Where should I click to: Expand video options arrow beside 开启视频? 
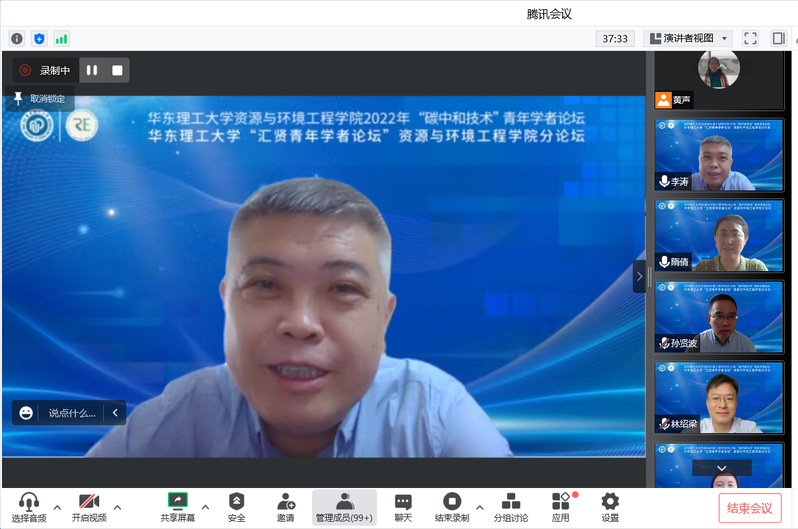[118, 506]
